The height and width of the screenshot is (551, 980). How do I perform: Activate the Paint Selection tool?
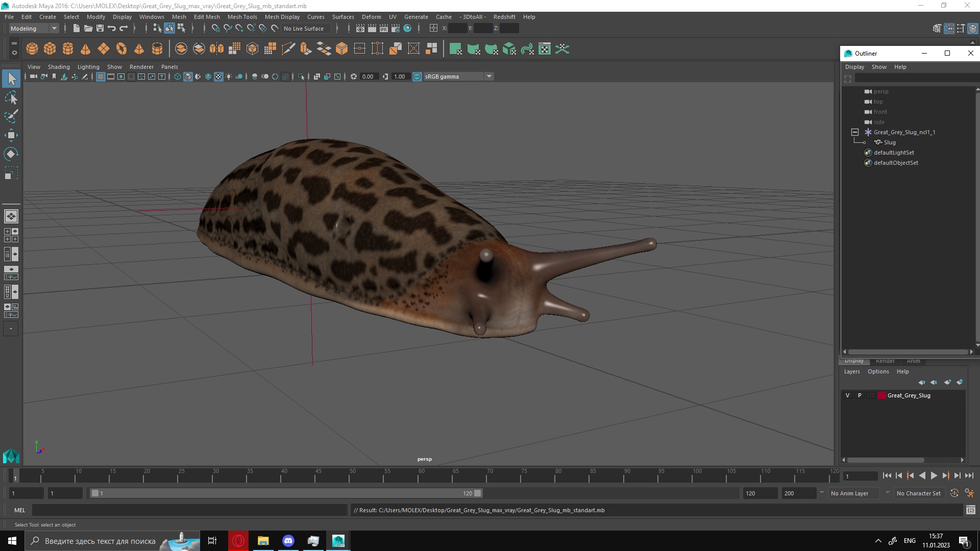[11, 116]
